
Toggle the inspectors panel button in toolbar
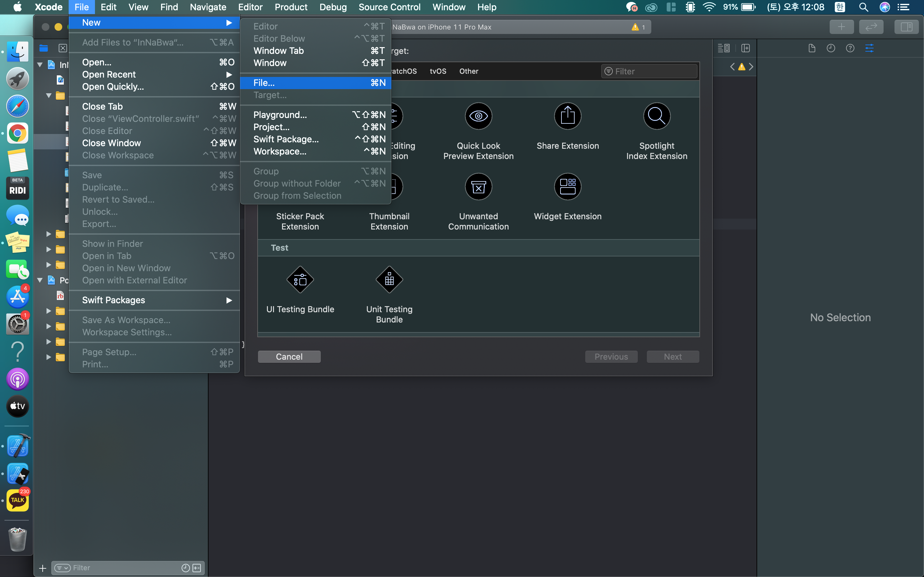(x=906, y=27)
